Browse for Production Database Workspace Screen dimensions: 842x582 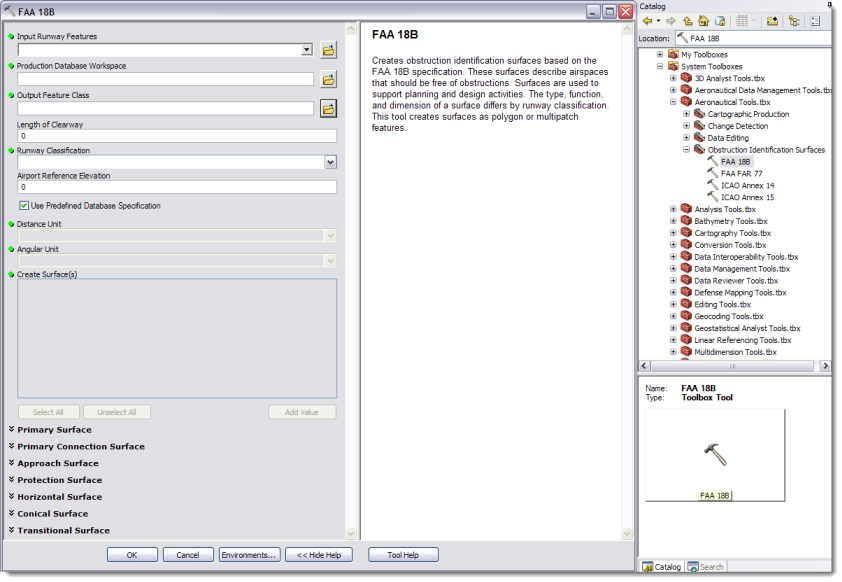coord(329,79)
